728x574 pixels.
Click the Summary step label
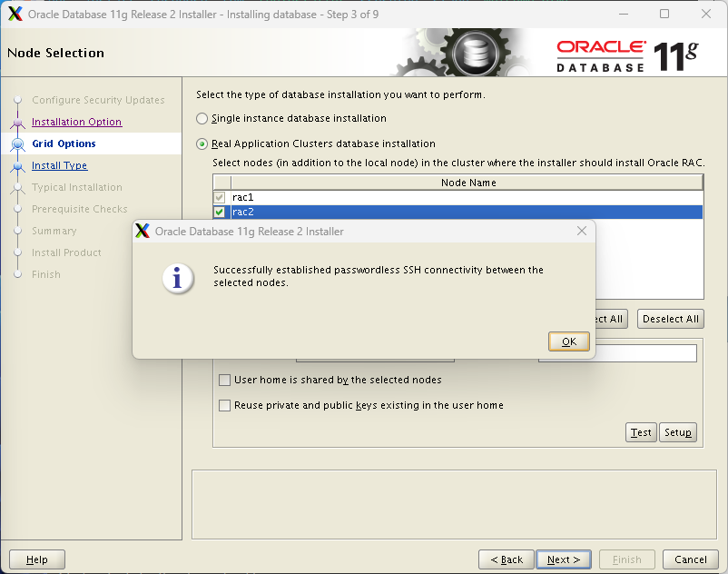point(54,231)
